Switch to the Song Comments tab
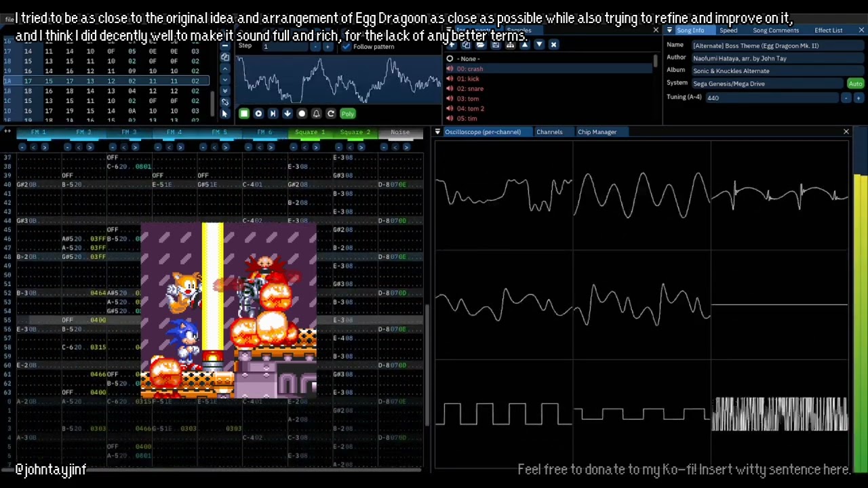 pyautogui.click(x=776, y=30)
